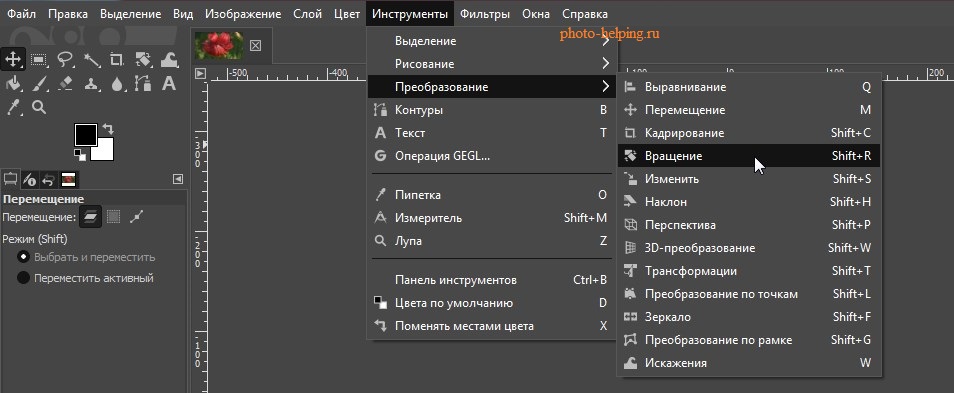This screenshot has height=393, width=954.
Task: Switch to the Device Status tab
Action: (x=29, y=179)
